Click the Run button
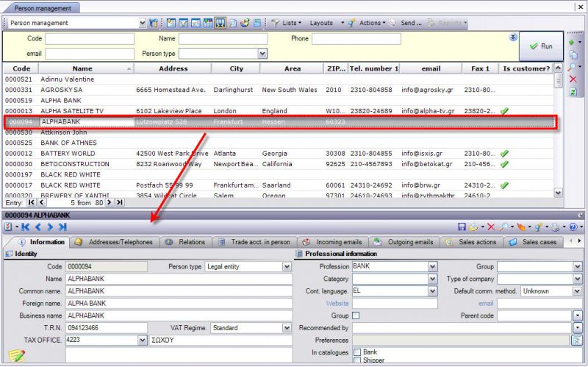 (541, 46)
